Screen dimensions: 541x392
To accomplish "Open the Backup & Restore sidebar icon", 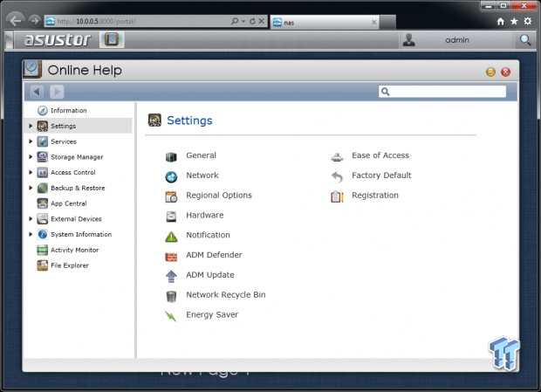I will [x=43, y=188].
